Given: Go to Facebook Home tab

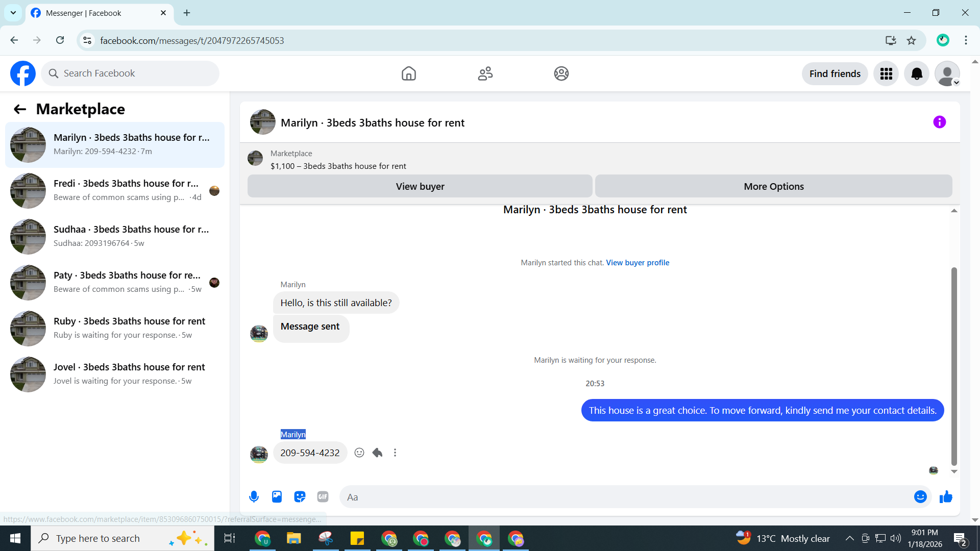Looking at the screenshot, I should point(408,73).
